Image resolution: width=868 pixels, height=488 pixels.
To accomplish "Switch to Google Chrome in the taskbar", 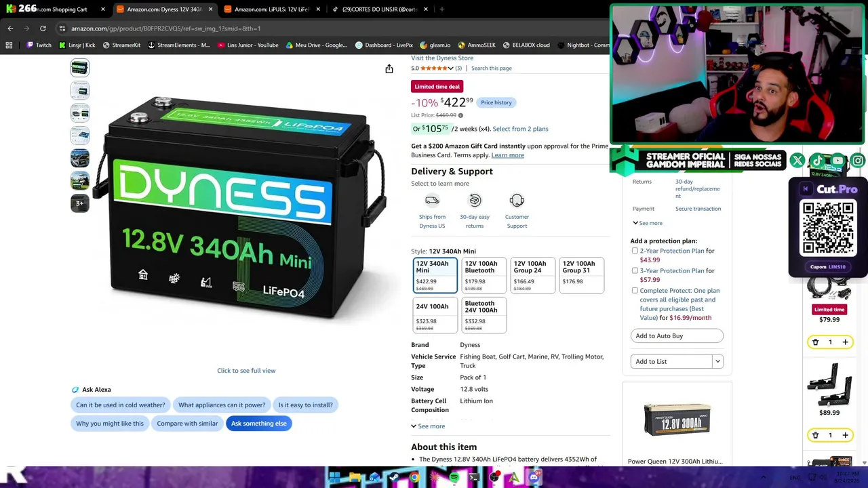I will pyautogui.click(x=414, y=478).
